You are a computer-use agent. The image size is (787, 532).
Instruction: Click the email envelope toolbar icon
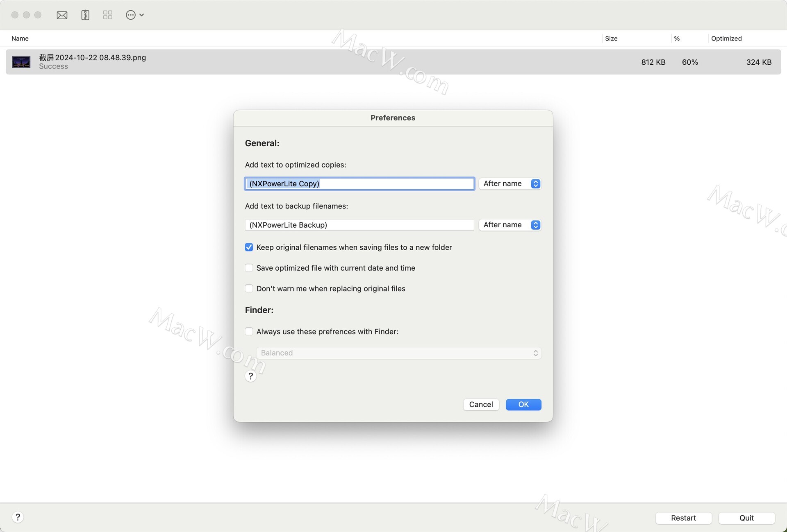[62, 15]
